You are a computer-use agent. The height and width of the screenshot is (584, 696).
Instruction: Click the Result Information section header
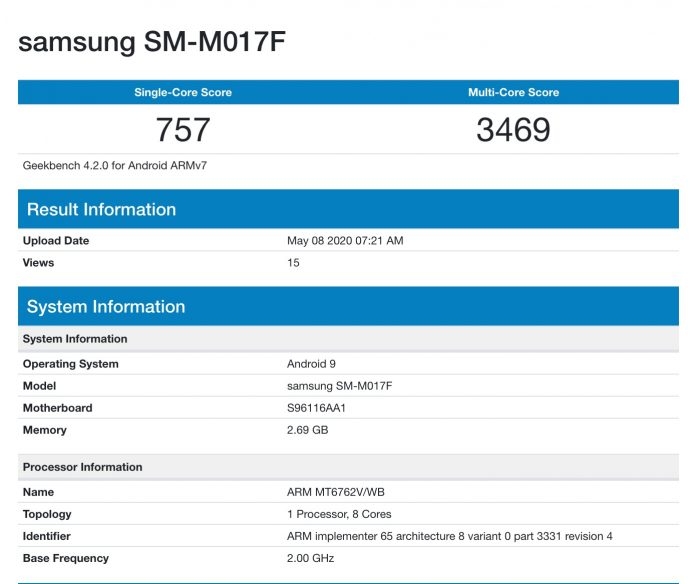point(348,209)
